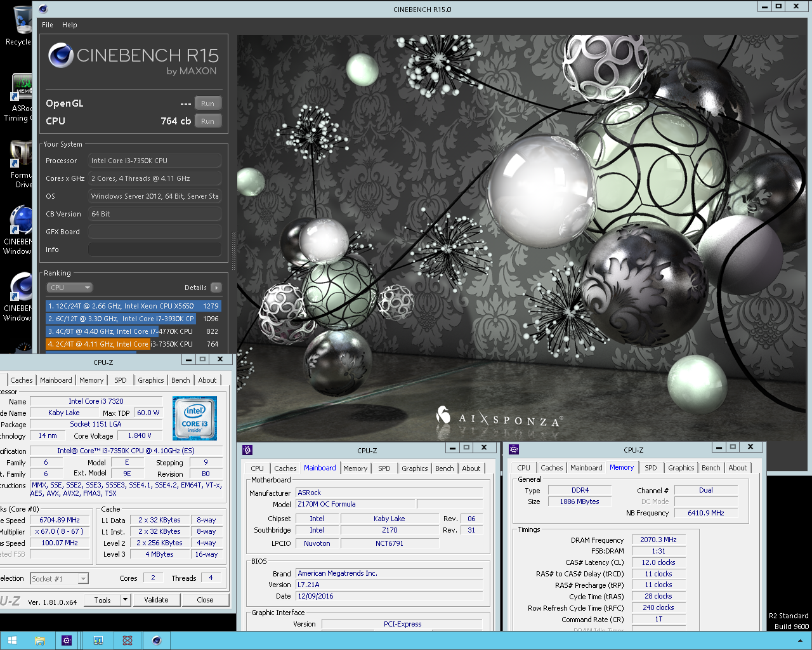
Task: Click the empty Info field
Action: tap(155, 249)
